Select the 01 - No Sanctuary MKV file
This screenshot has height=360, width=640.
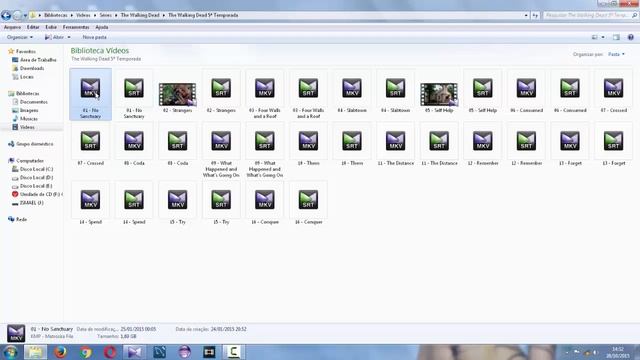tap(90, 94)
